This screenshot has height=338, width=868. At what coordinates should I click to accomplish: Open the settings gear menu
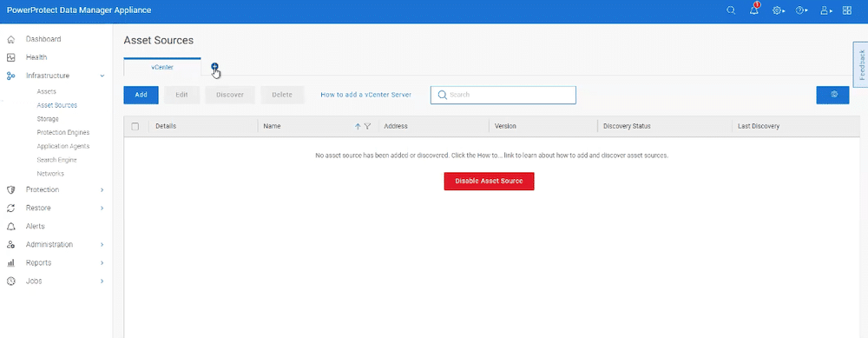pyautogui.click(x=779, y=10)
